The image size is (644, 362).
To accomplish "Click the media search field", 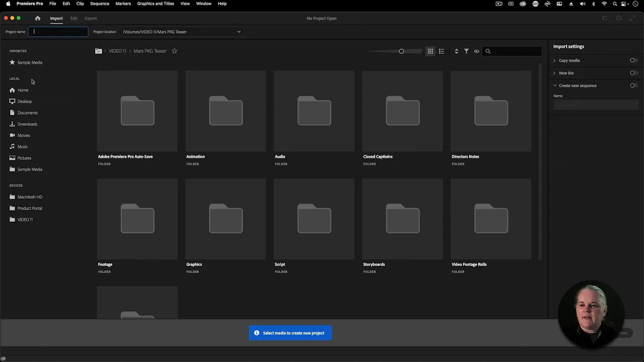I will (x=513, y=51).
